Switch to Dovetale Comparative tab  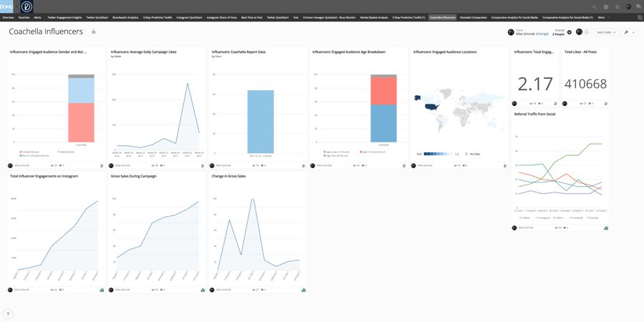pos(473,18)
